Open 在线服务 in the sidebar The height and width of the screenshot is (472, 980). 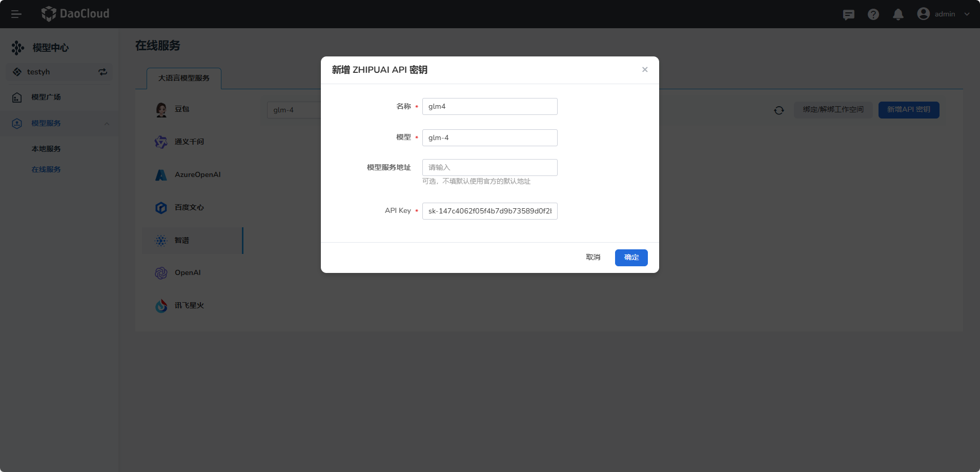click(46, 169)
